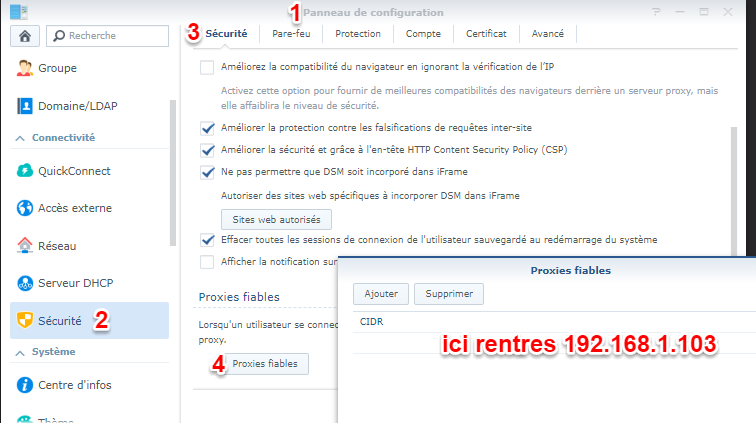Enable ignoring IP verification checkbox
This screenshot has width=756, height=423.
click(207, 68)
